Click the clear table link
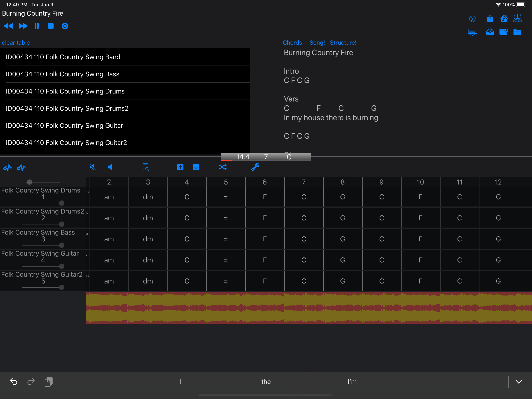This screenshot has height=399, width=532. point(16,43)
